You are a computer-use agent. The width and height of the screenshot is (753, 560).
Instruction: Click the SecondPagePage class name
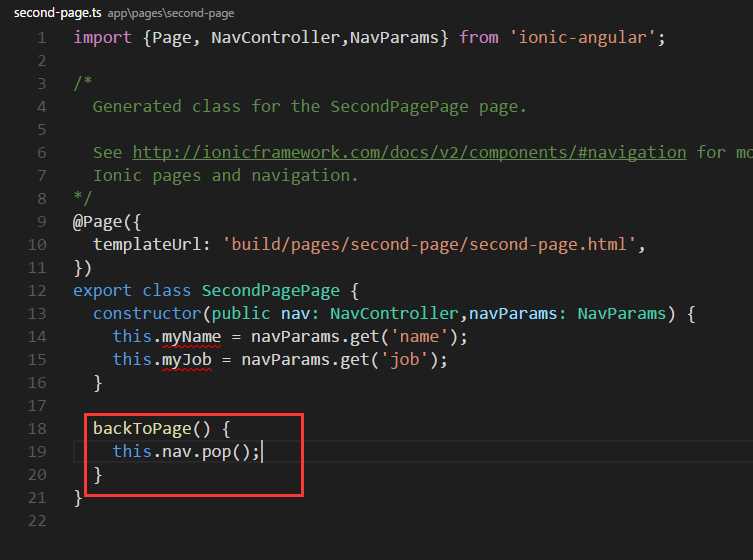coord(270,291)
